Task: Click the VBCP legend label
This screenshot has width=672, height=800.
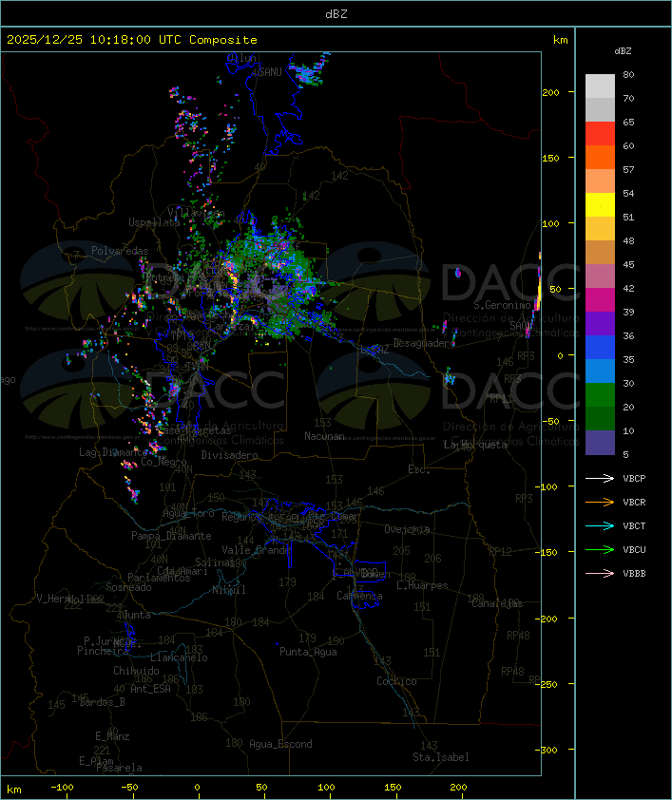Action: point(634,478)
